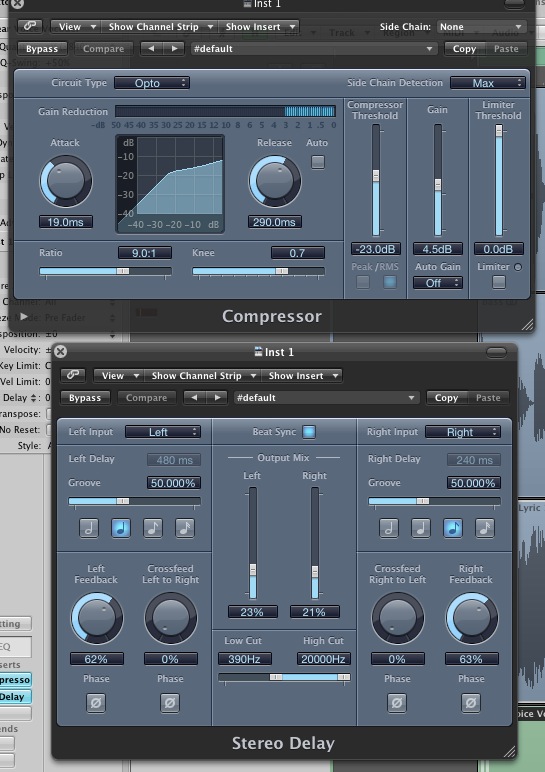Adjust the Output Mix Left fader

253,543
